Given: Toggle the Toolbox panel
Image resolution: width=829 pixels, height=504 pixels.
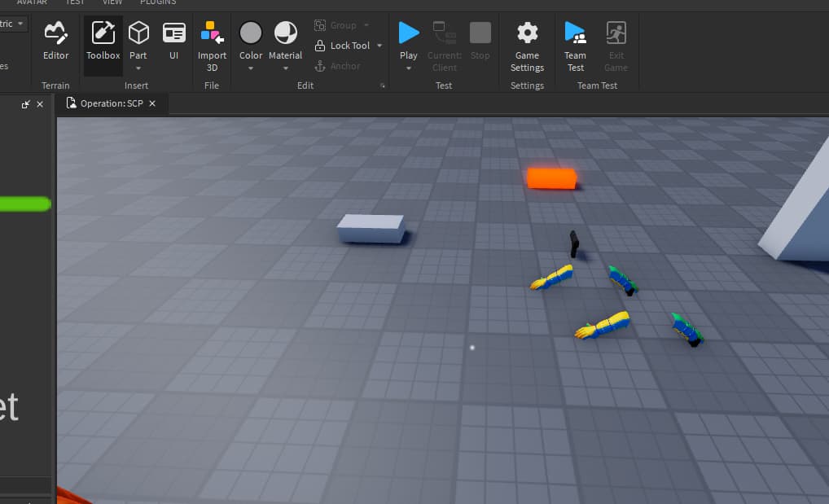Looking at the screenshot, I should coord(103,41).
